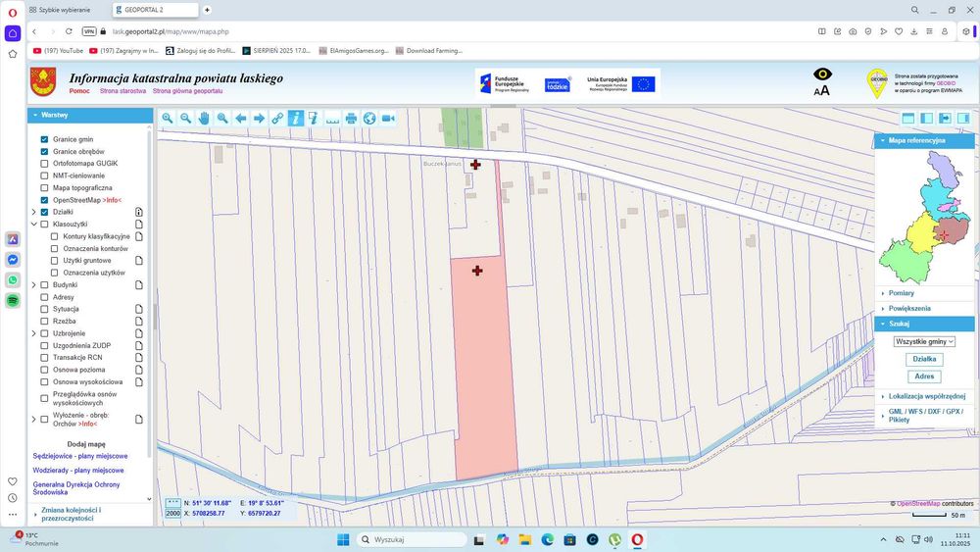
Task: Click the Adres search button
Action: (924, 376)
